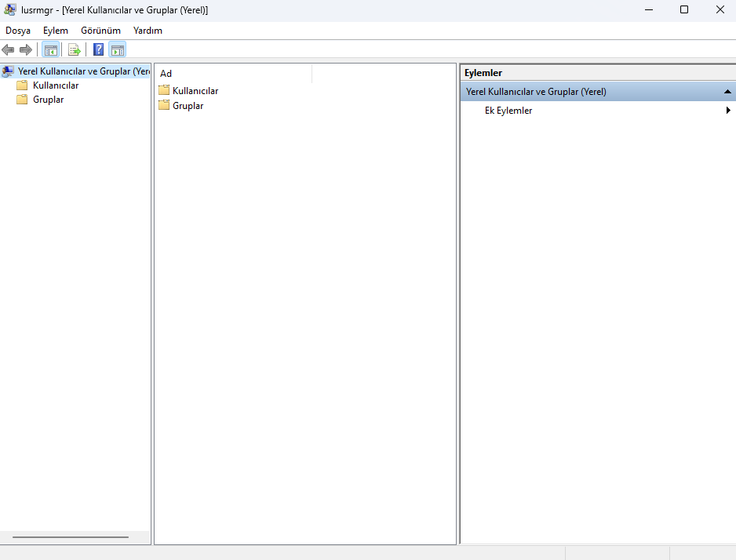
Task: Open the Yardım menu
Action: (x=148, y=31)
